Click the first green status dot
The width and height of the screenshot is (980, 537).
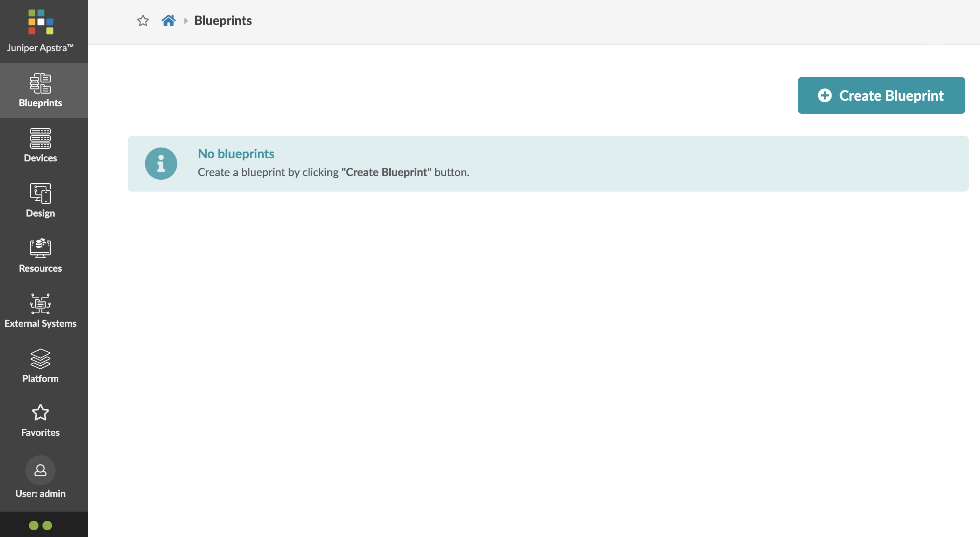tap(34, 525)
